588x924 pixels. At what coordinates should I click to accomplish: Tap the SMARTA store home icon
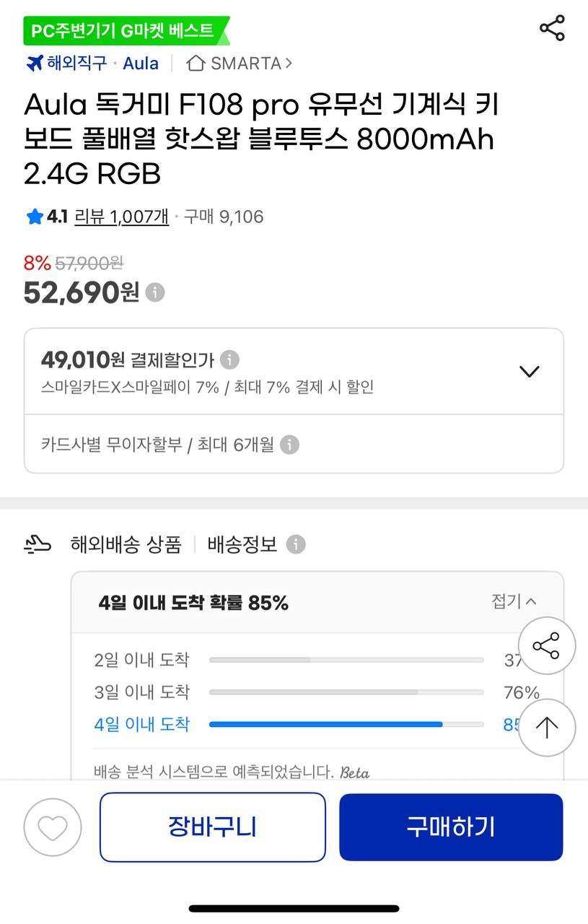point(196,64)
